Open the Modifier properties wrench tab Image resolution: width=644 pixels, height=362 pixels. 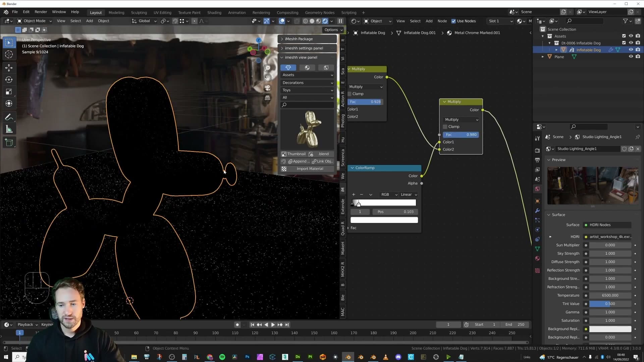click(537, 210)
